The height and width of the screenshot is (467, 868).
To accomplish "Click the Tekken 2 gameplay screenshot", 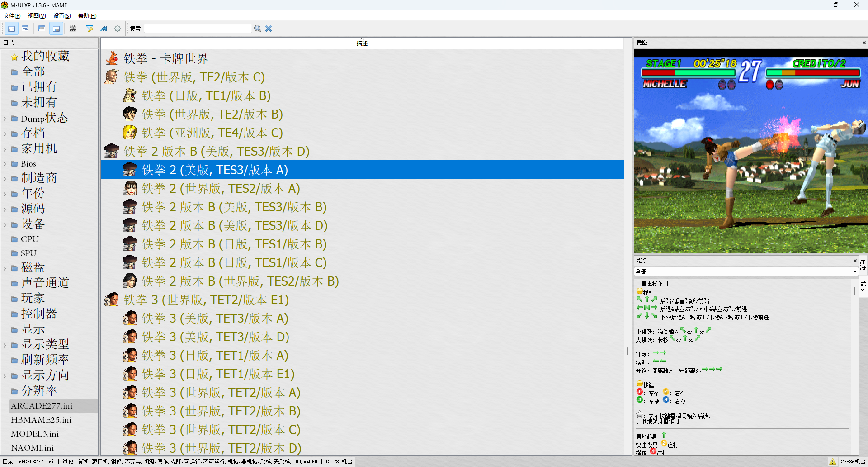I will coord(750,151).
